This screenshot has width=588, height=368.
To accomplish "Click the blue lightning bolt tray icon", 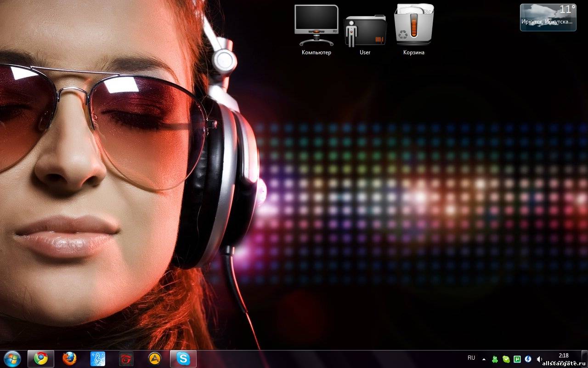I will [528, 359].
